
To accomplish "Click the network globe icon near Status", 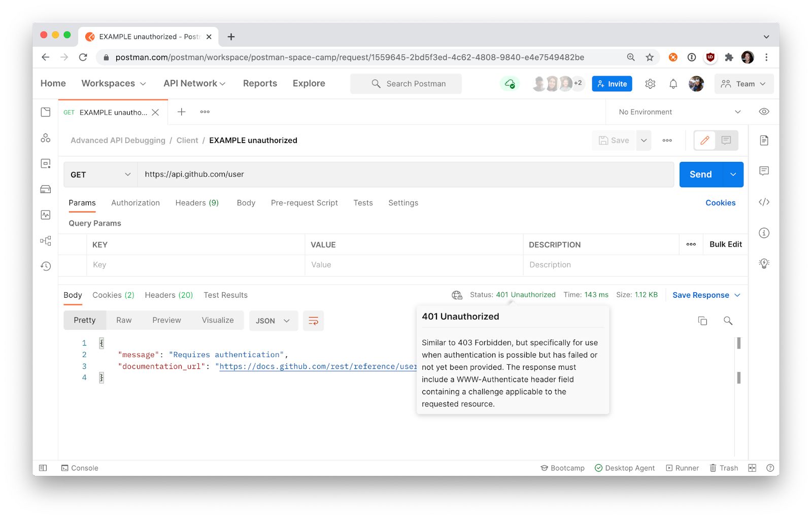I will (457, 295).
